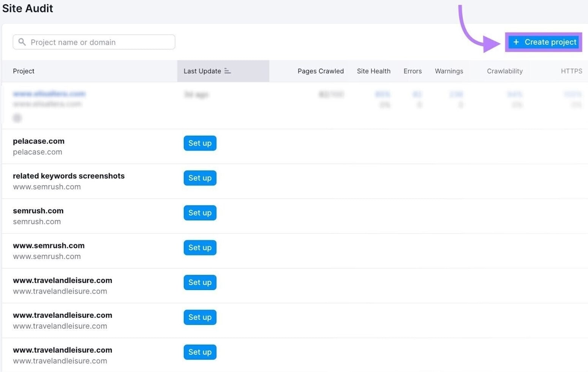The image size is (588, 372).
Task: Click the plus icon in Create project button
Action: pos(516,42)
